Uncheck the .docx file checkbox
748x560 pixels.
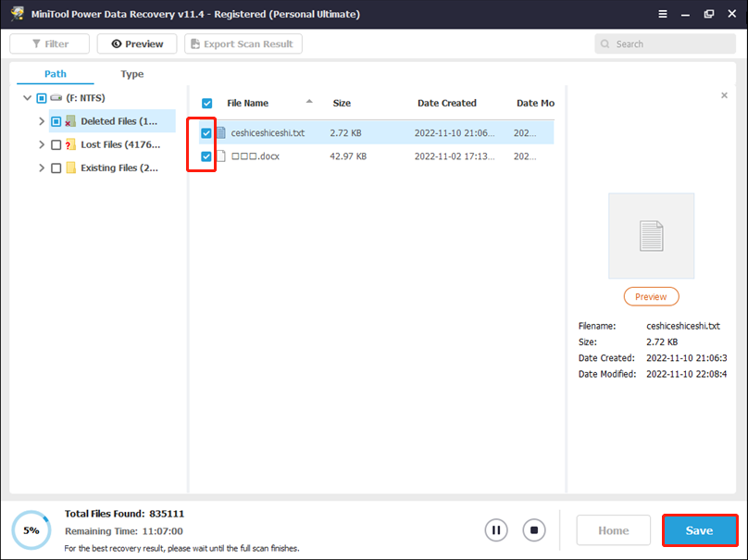click(206, 156)
